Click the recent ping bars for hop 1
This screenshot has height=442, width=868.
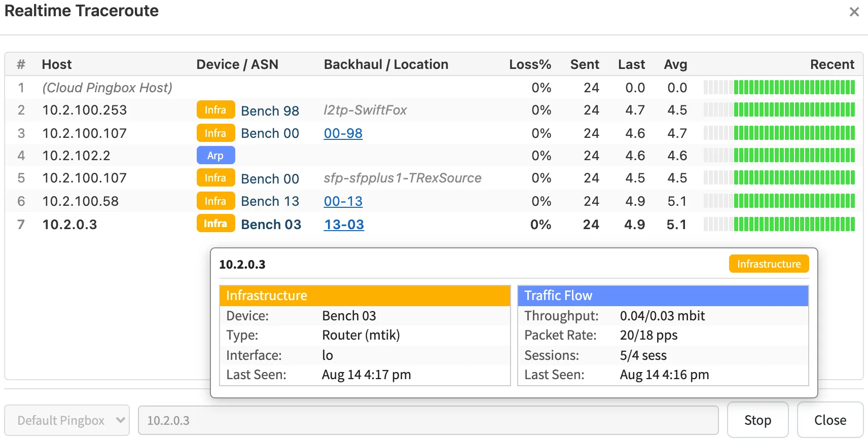click(779, 87)
